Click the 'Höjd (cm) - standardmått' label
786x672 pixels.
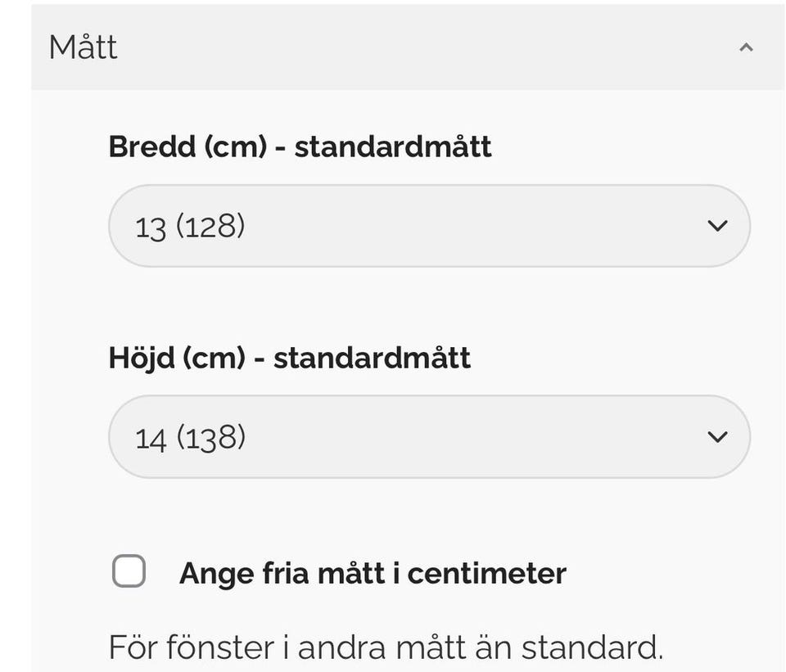pos(289,358)
